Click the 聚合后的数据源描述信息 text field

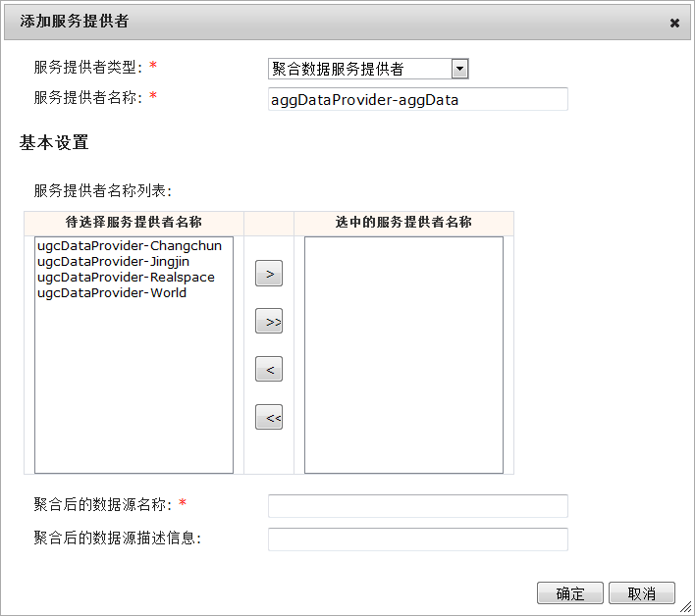(417, 539)
